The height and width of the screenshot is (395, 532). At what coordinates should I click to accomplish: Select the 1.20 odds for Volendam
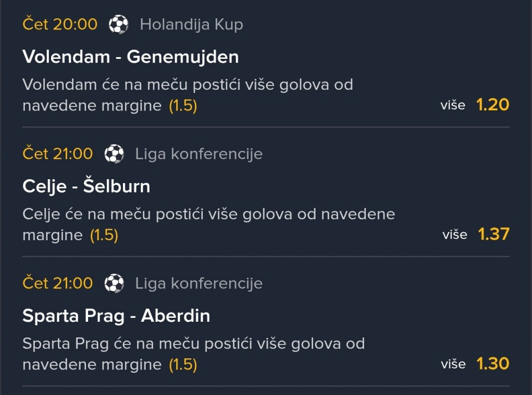coord(492,105)
